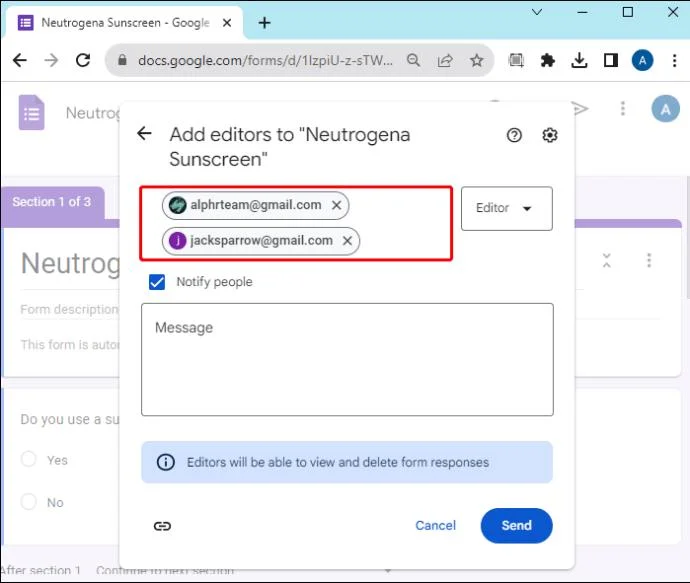Remove alphrteam@gmail.com from editors
Image resolution: width=690 pixels, height=583 pixels.
[x=337, y=205]
